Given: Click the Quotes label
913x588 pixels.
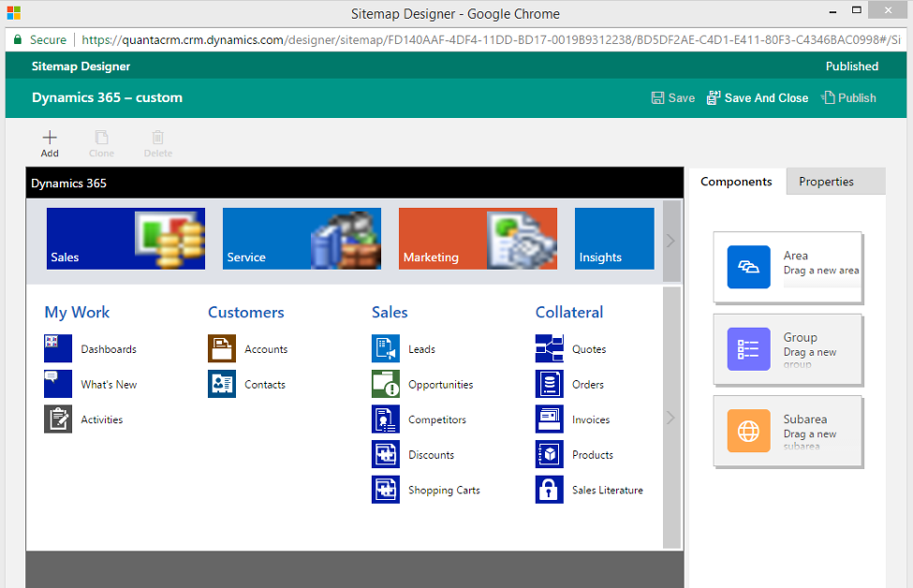Looking at the screenshot, I should 589,349.
